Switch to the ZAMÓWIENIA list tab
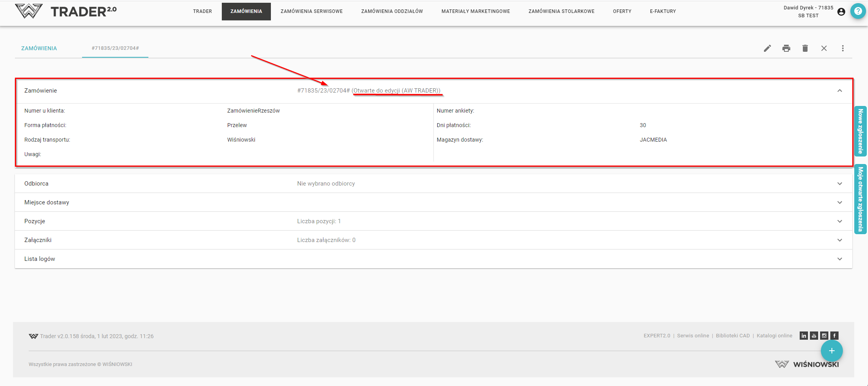The height and width of the screenshot is (386, 868). click(x=39, y=48)
